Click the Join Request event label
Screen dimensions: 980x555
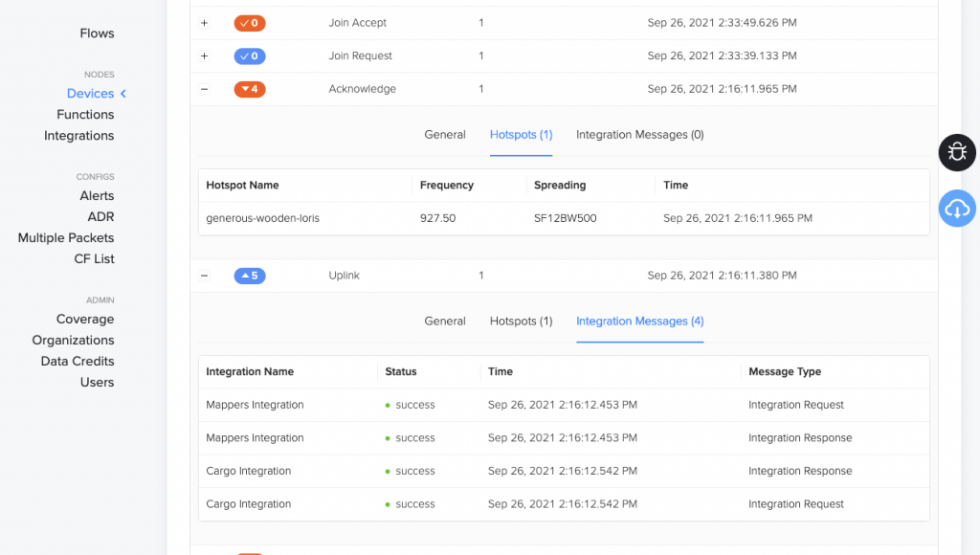tap(361, 56)
